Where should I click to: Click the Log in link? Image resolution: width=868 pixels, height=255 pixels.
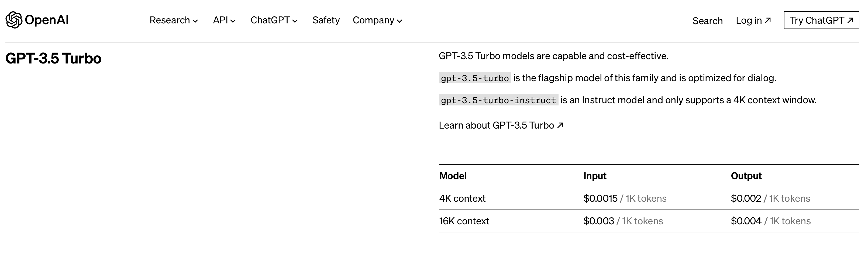749,20
